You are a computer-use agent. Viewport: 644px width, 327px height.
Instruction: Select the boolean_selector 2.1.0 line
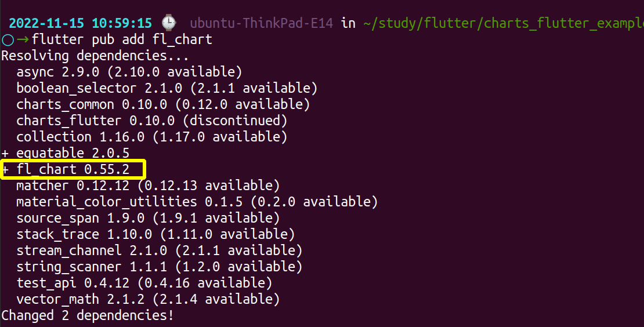click(x=167, y=89)
